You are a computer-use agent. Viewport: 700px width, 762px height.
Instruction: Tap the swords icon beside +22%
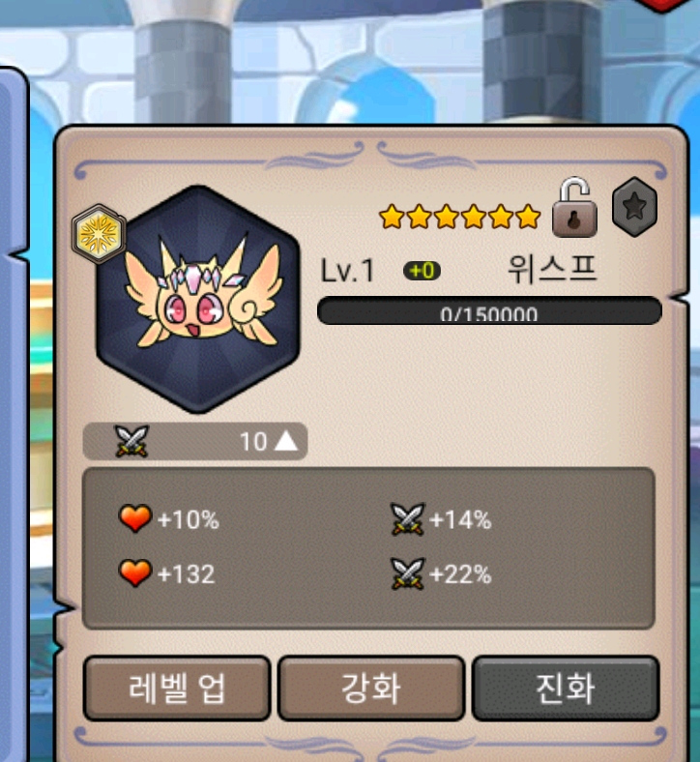click(x=408, y=573)
